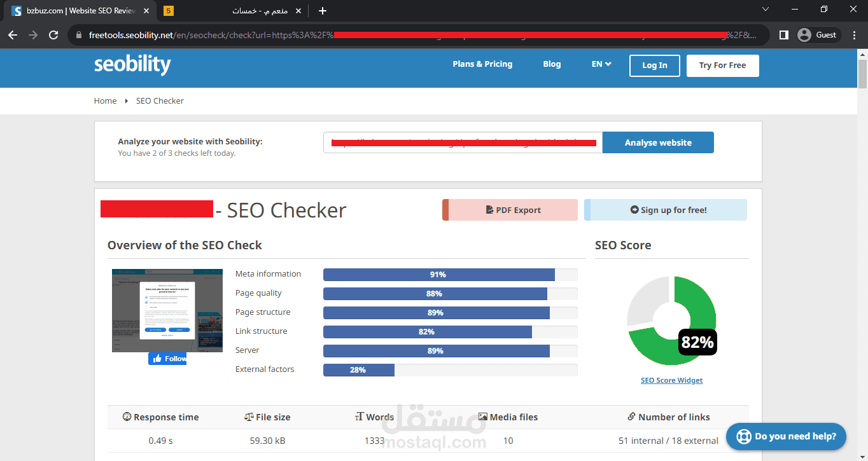Click the Words text icon
The width and height of the screenshot is (868, 461).
click(x=360, y=417)
